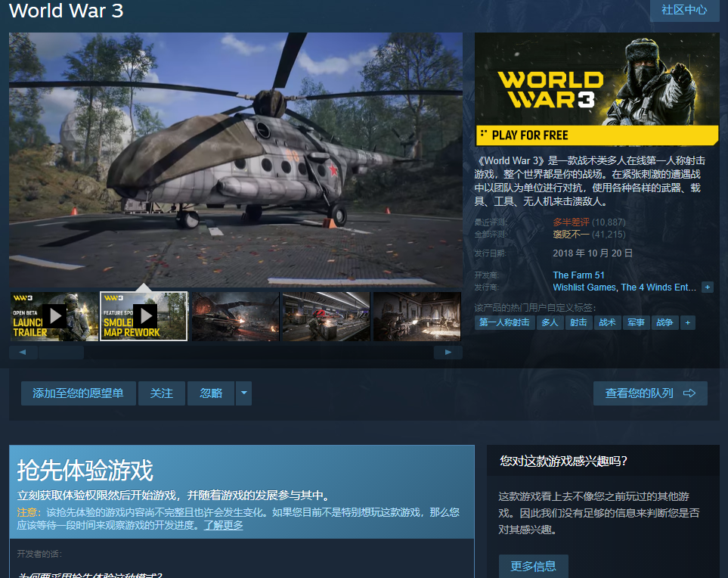
Task: Open the dark hall firefight screenshot thumbnail
Action: pos(417,316)
